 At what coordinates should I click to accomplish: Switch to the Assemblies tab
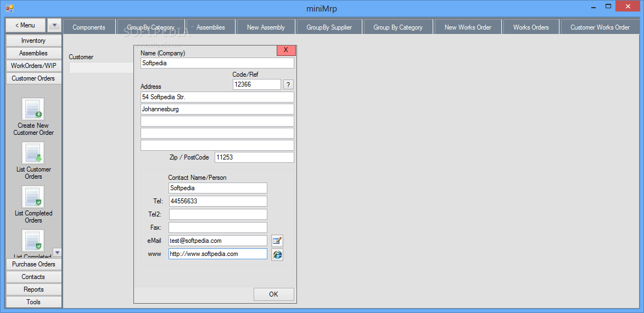pyautogui.click(x=211, y=27)
